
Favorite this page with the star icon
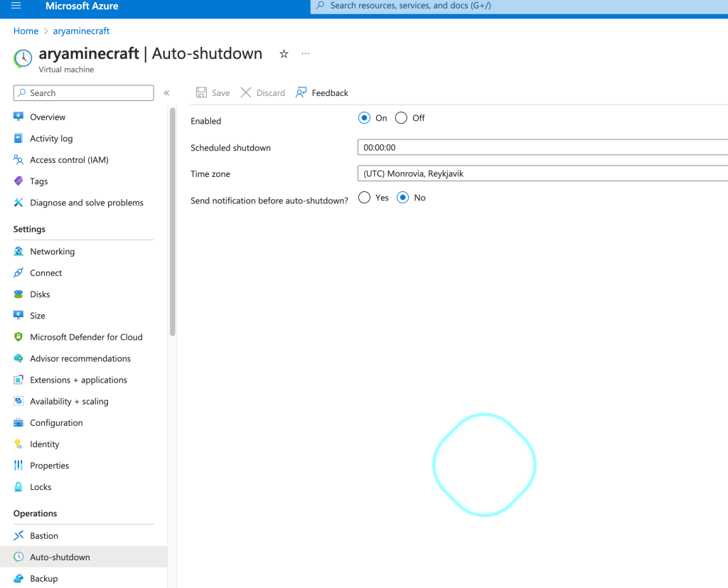click(284, 54)
